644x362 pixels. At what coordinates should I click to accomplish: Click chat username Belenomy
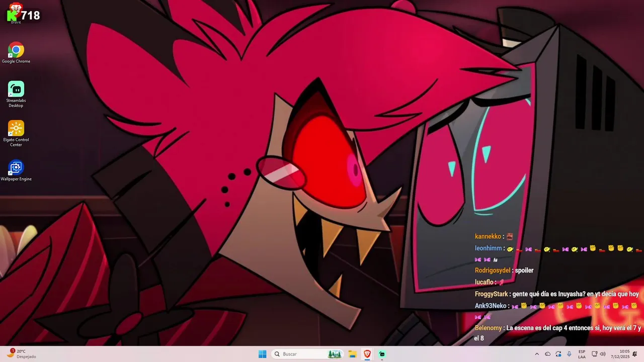[488, 328]
